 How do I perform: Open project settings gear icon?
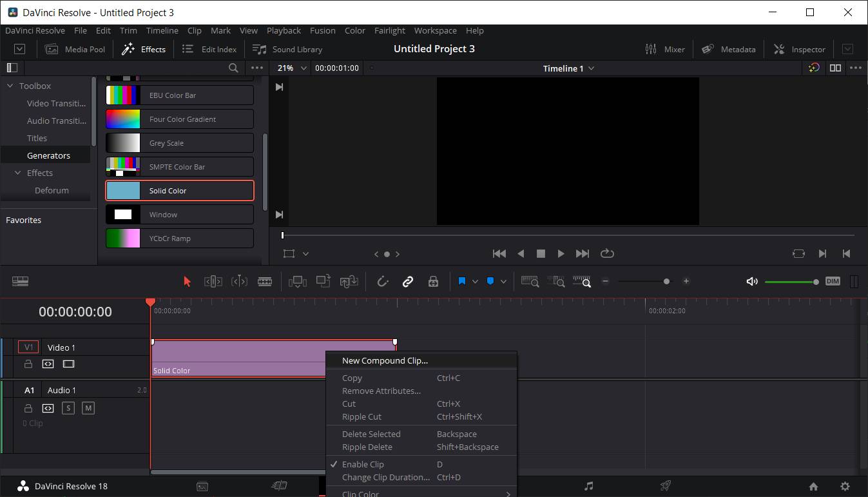pos(845,487)
